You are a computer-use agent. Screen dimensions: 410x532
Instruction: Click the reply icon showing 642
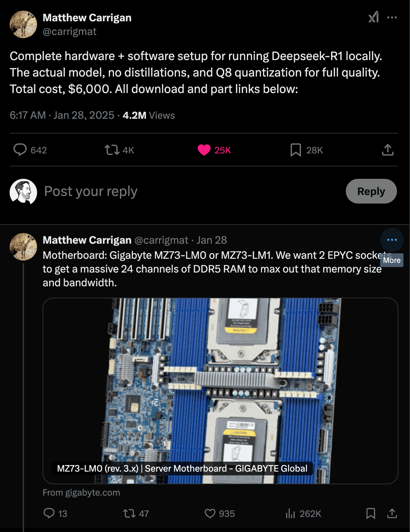pos(20,150)
